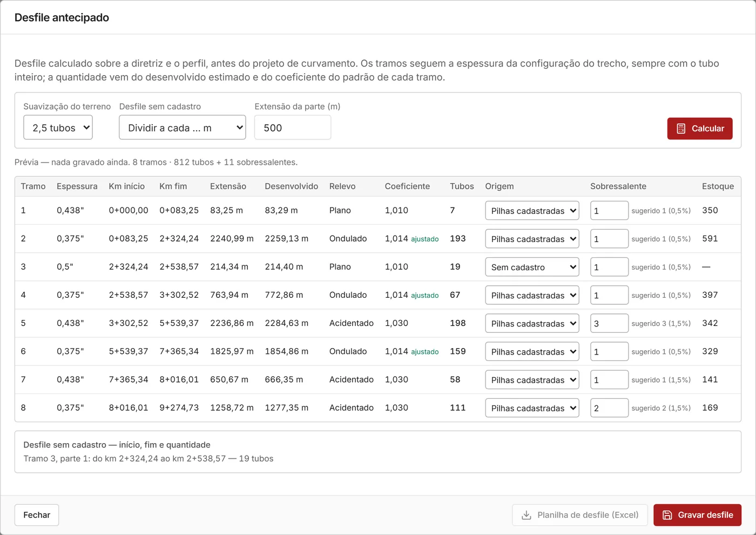Click the 'ajustado' label in tramo 6
Viewport: 756px width, 535px height.
[425, 351]
